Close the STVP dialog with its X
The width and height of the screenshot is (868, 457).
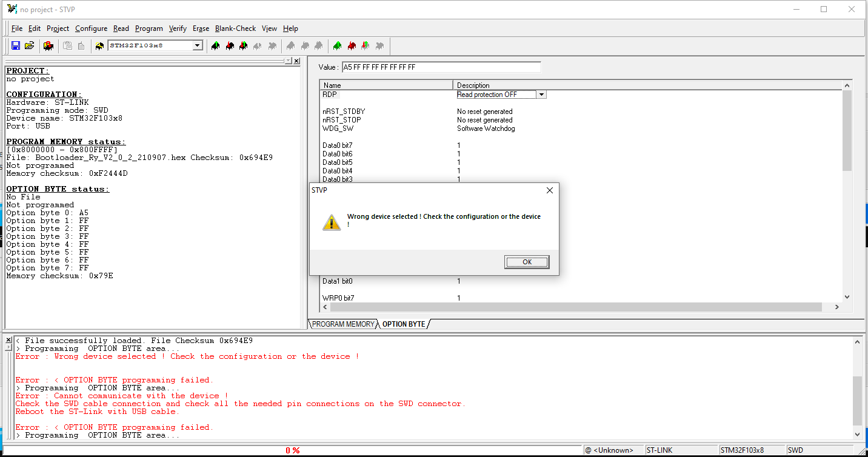549,190
